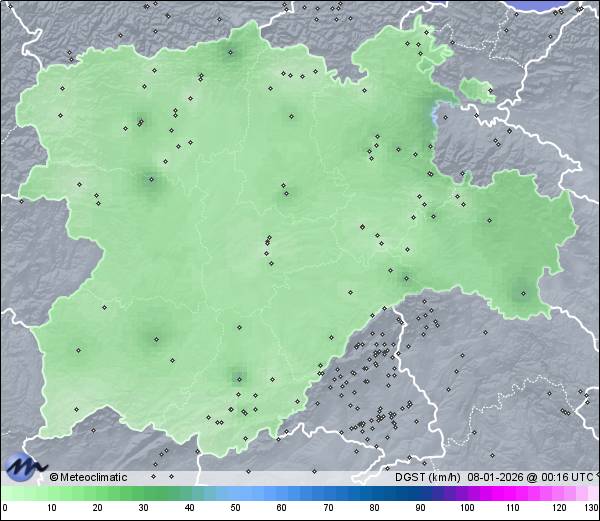Click the dark blue swatch at legend value 70

(x=328, y=494)
